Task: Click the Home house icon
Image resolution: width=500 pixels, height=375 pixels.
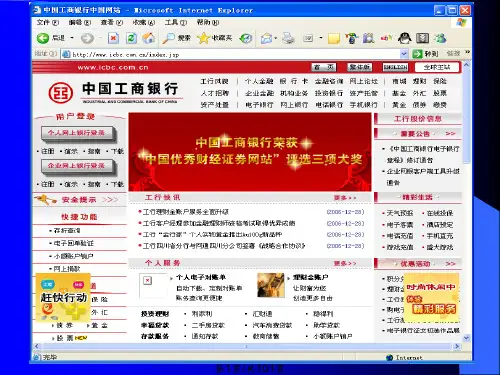Action: coord(149,38)
